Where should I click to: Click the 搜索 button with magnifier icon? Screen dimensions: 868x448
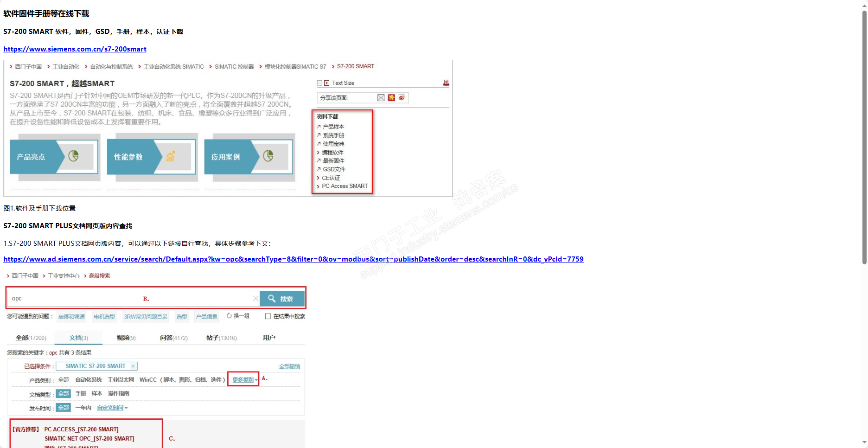click(x=282, y=299)
